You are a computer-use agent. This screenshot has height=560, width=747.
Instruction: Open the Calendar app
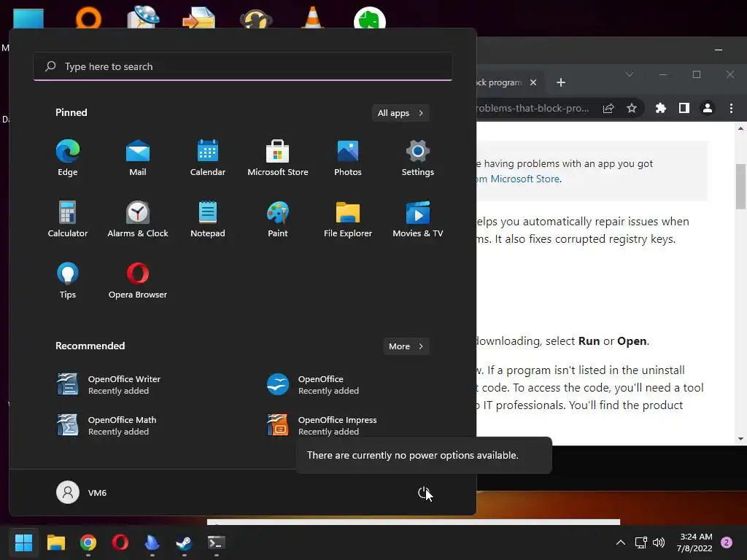coord(208,158)
